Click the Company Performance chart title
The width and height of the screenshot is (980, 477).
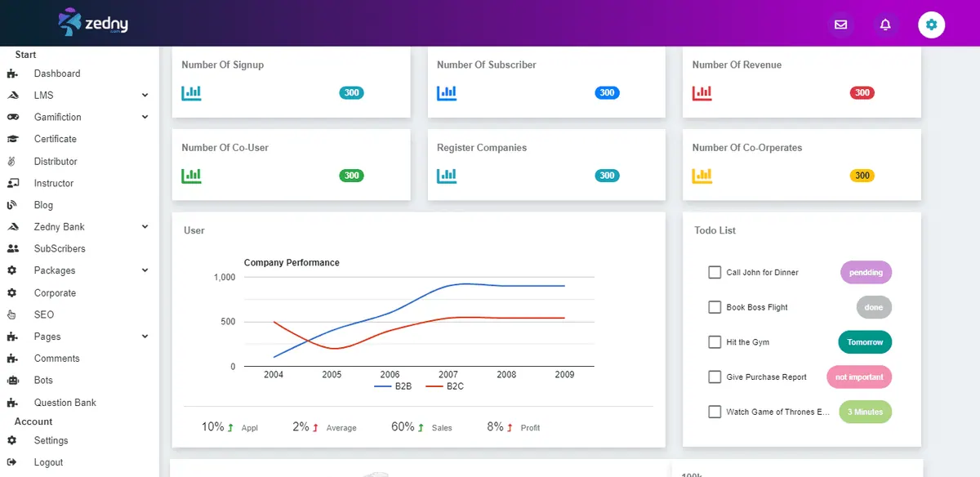click(x=292, y=263)
